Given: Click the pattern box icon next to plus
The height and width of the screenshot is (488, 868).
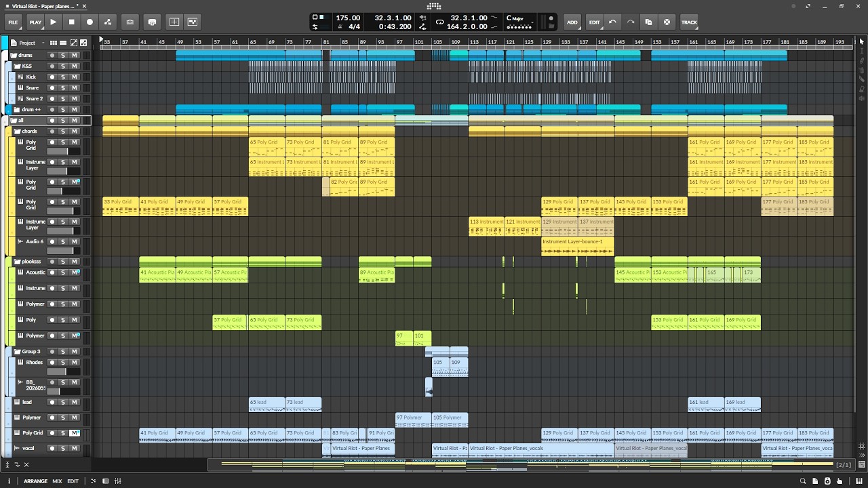Looking at the screenshot, I should pos(193,22).
